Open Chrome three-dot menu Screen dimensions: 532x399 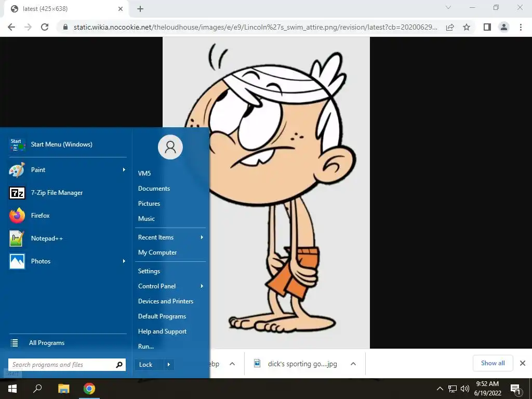click(x=521, y=27)
